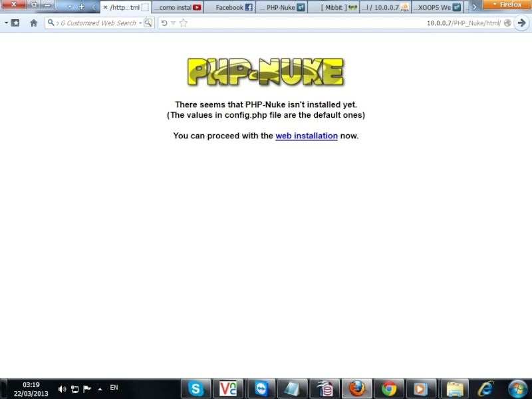Open a new tab with the plus button
This screenshot has height=399, width=532.
tap(81, 7)
